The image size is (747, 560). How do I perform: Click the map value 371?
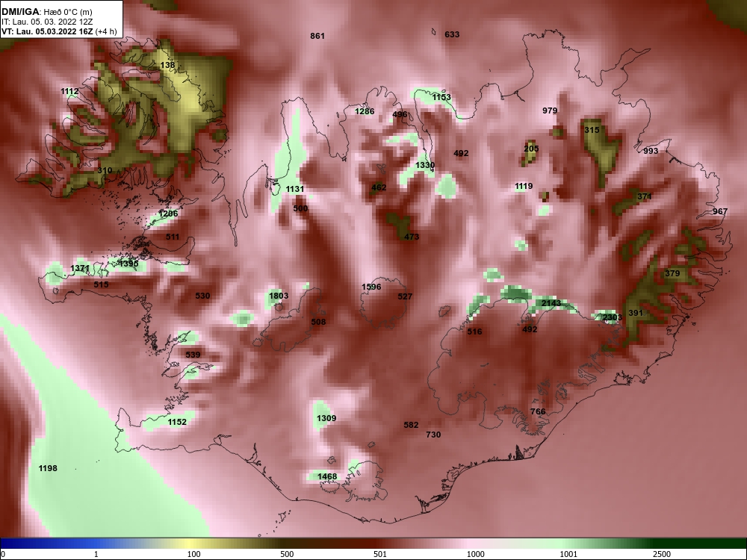[645, 196]
